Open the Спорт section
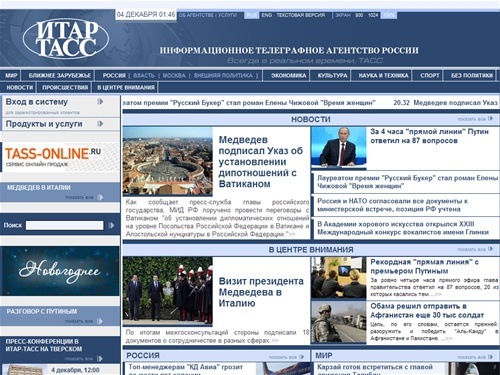500x375 pixels. pos(430,76)
